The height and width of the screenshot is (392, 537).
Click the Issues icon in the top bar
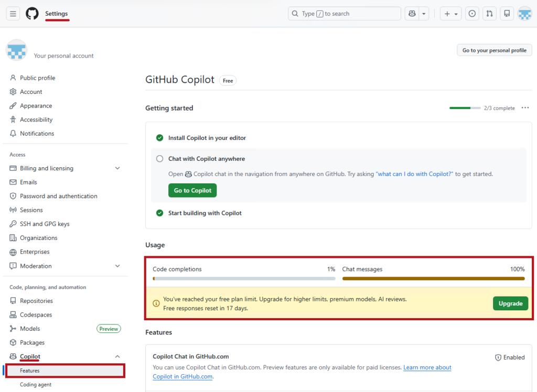click(471, 13)
